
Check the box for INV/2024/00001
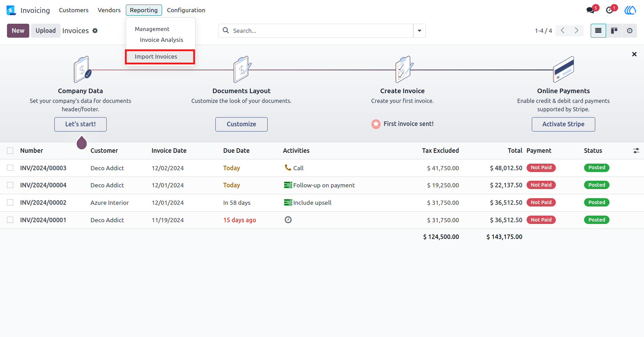pos(10,220)
